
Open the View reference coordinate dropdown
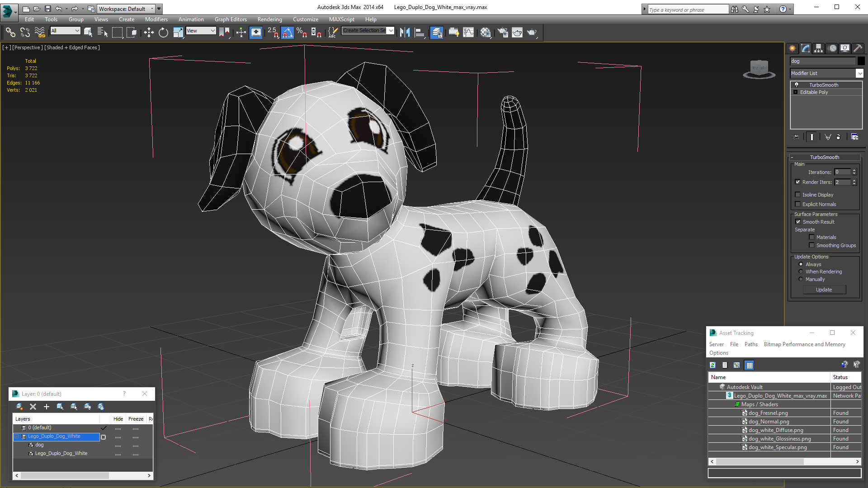click(201, 31)
